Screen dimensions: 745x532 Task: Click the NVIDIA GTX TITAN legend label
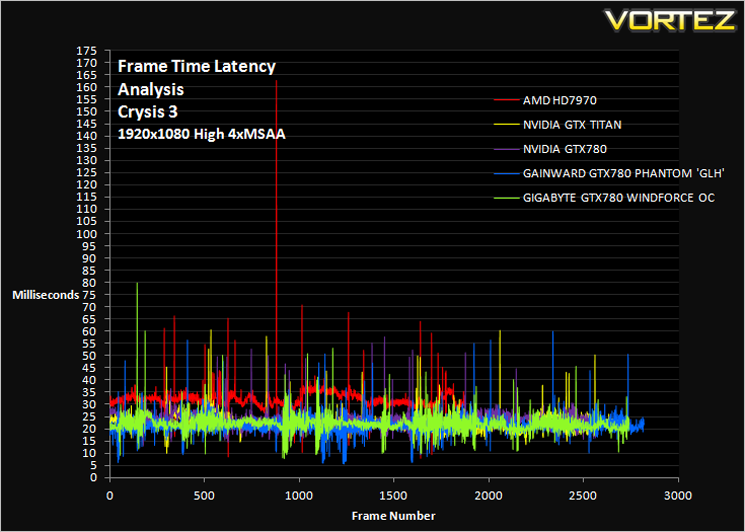[572, 125]
